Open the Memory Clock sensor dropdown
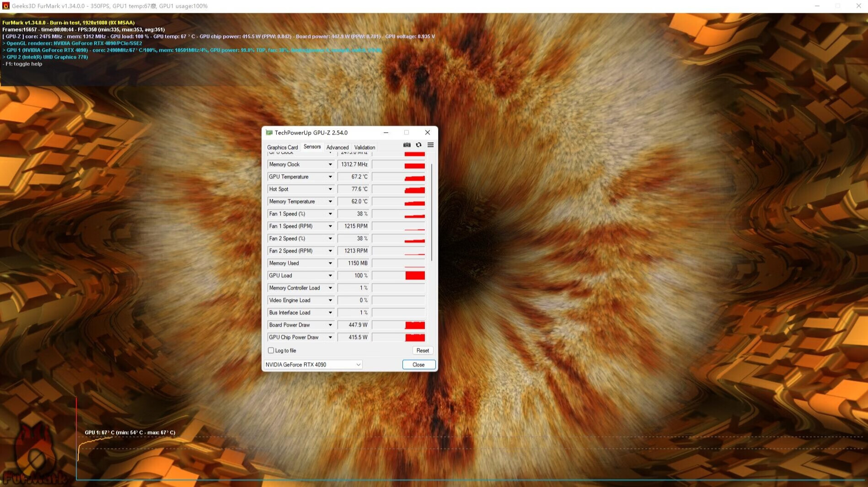The image size is (868, 487). click(x=330, y=165)
